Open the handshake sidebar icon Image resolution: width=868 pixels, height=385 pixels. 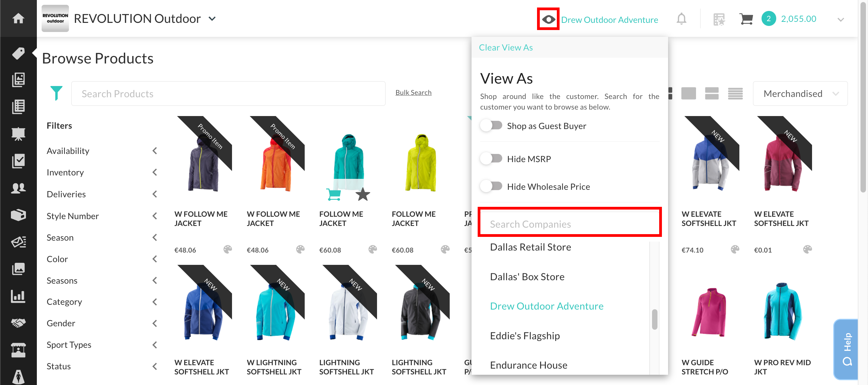point(18,323)
